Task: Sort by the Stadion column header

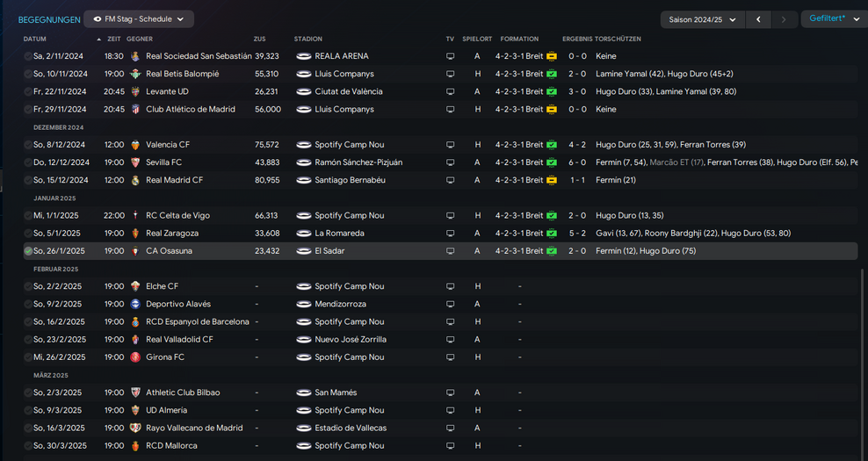Action: point(307,40)
